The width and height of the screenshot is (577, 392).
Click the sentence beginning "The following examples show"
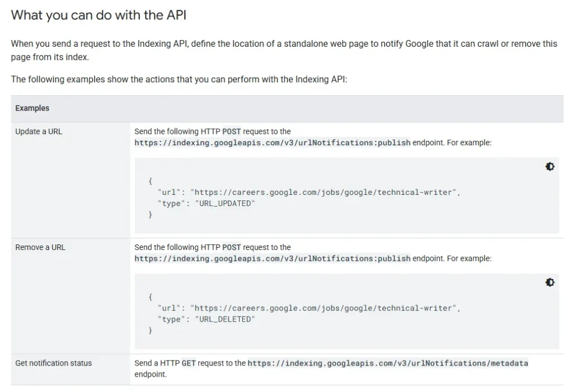[179, 79]
